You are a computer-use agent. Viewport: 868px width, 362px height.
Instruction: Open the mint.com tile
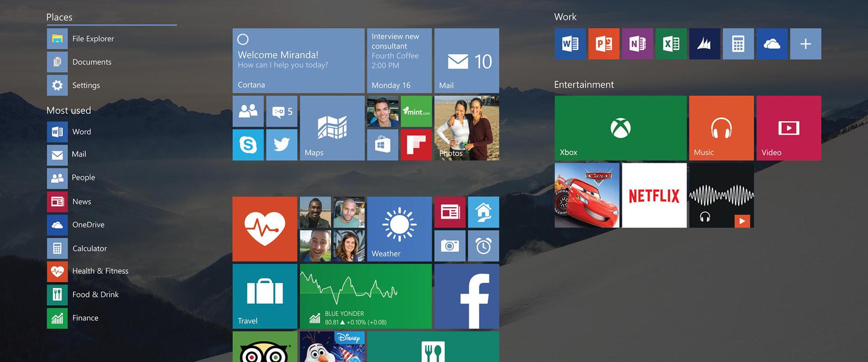click(416, 111)
